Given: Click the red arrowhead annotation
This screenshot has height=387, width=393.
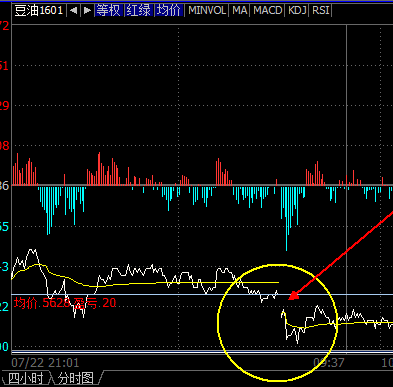Looking at the screenshot, I should coord(294,295).
